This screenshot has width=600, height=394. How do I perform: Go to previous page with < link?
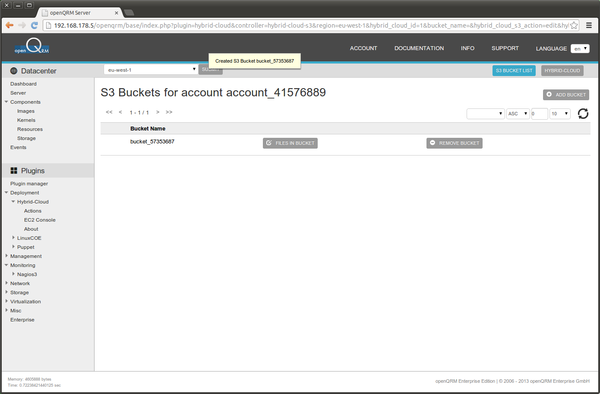click(121, 112)
